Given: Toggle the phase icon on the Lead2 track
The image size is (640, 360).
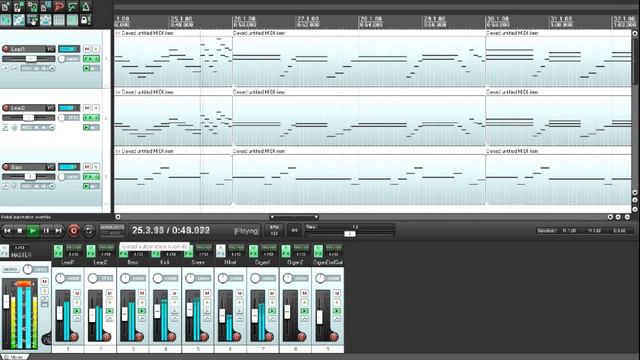Looking at the screenshot, I should [x=14, y=128].
